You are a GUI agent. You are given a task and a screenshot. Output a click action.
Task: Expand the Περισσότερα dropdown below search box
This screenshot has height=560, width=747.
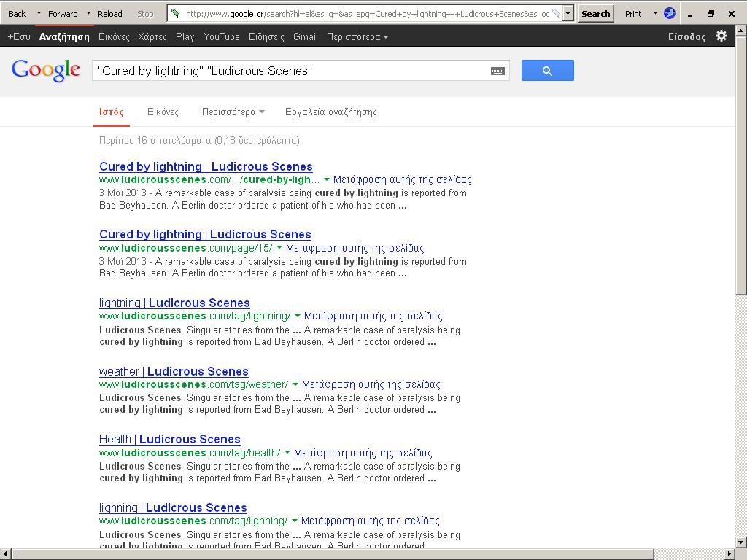point(233,112)
